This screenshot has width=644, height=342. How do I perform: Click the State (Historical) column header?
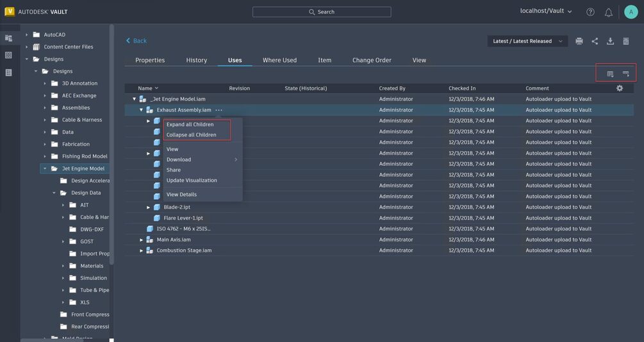click(306, 88)
